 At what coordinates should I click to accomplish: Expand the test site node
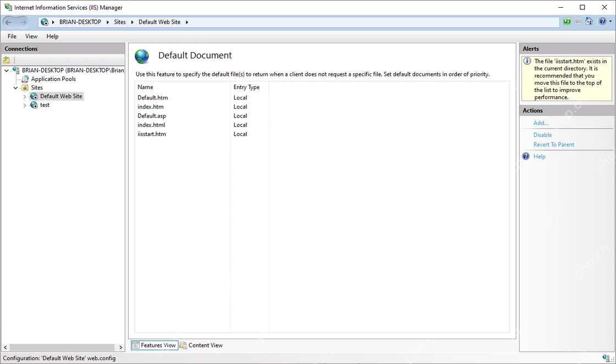pos(25,105)
